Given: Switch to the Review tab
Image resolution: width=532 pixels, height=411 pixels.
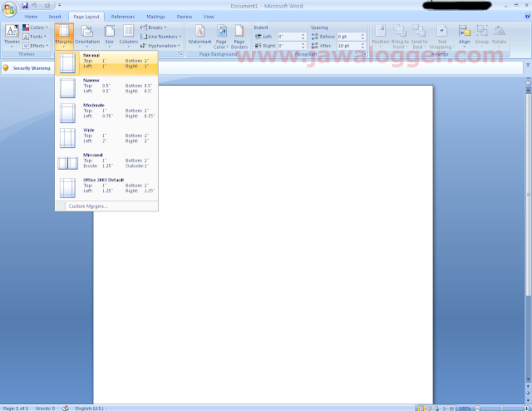Looking at the screenshot, I should (185, 17).
